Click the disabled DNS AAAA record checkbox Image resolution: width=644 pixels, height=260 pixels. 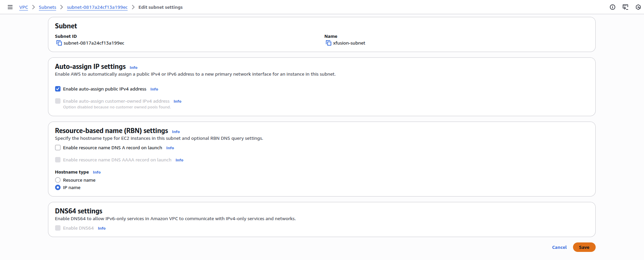(x=58, y=160)
